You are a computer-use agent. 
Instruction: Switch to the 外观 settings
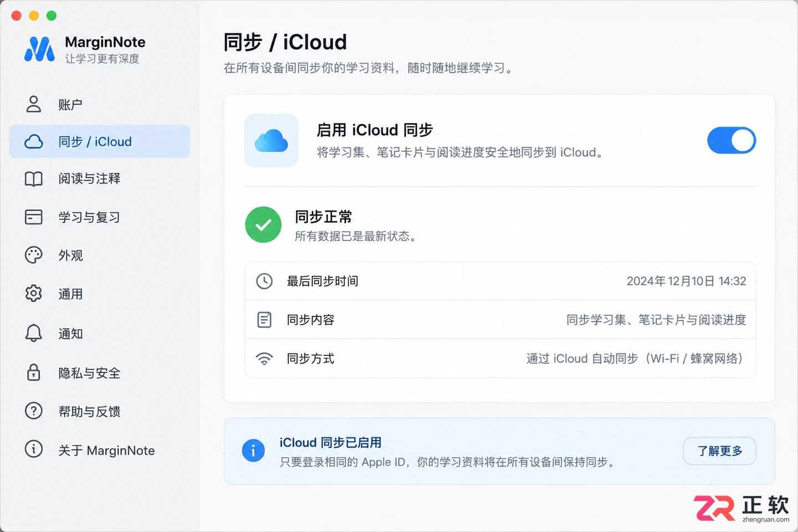(x=100, y=255)
